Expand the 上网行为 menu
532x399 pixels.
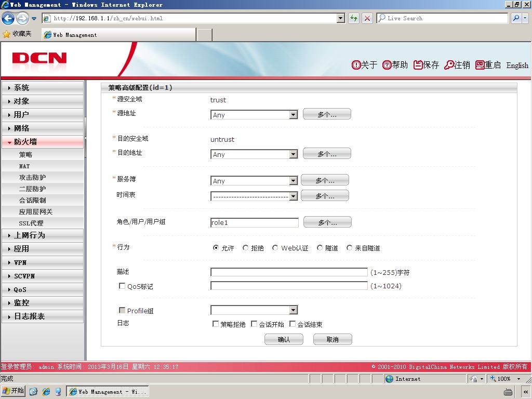[43, 235]
